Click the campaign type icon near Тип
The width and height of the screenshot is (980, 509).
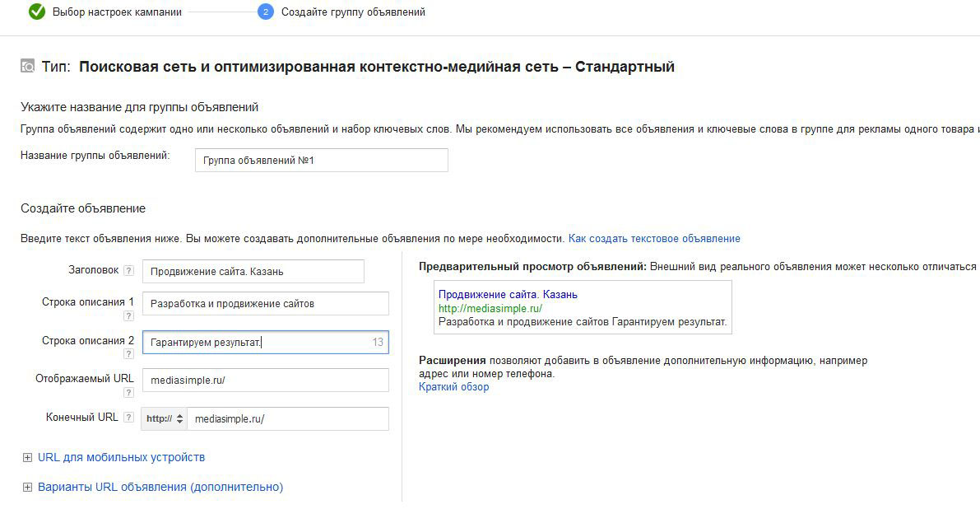coord(28,67)
